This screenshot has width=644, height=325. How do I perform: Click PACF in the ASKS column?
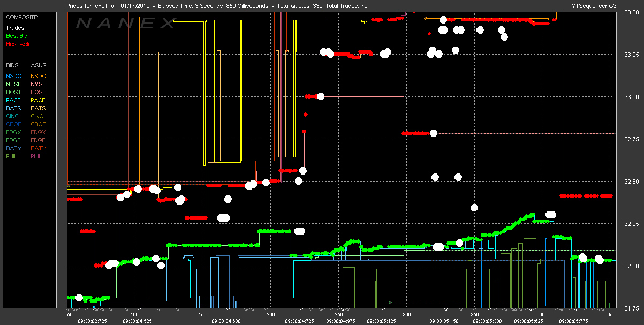[39, 100]
